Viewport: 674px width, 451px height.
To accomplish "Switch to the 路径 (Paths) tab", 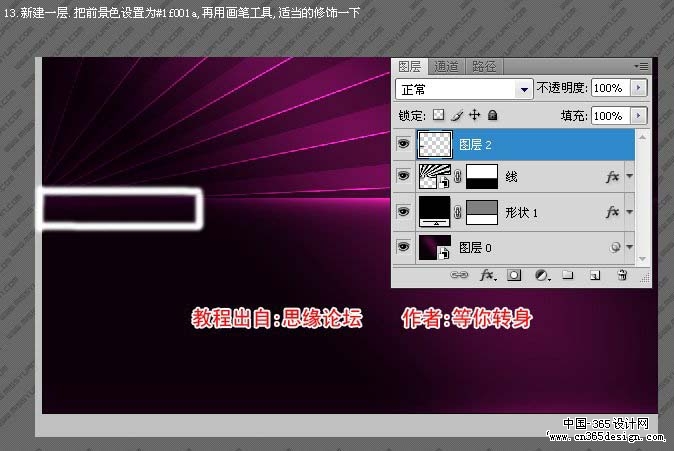I will (484, 67).
